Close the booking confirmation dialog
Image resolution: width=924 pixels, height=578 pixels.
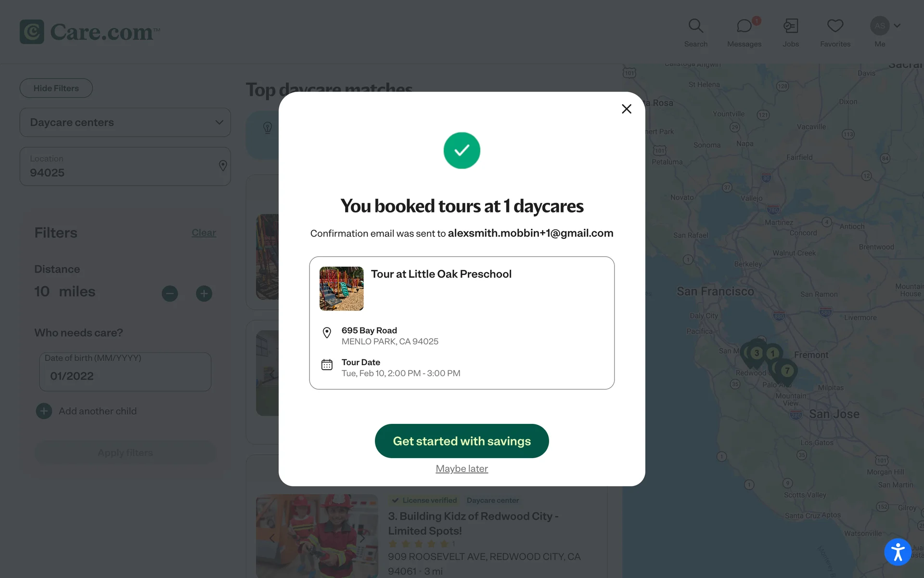click(626, 109)
